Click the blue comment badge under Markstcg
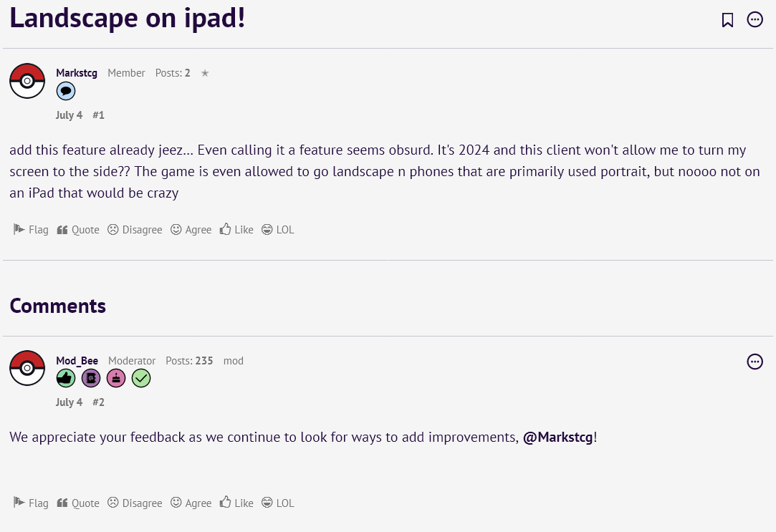 66,91
